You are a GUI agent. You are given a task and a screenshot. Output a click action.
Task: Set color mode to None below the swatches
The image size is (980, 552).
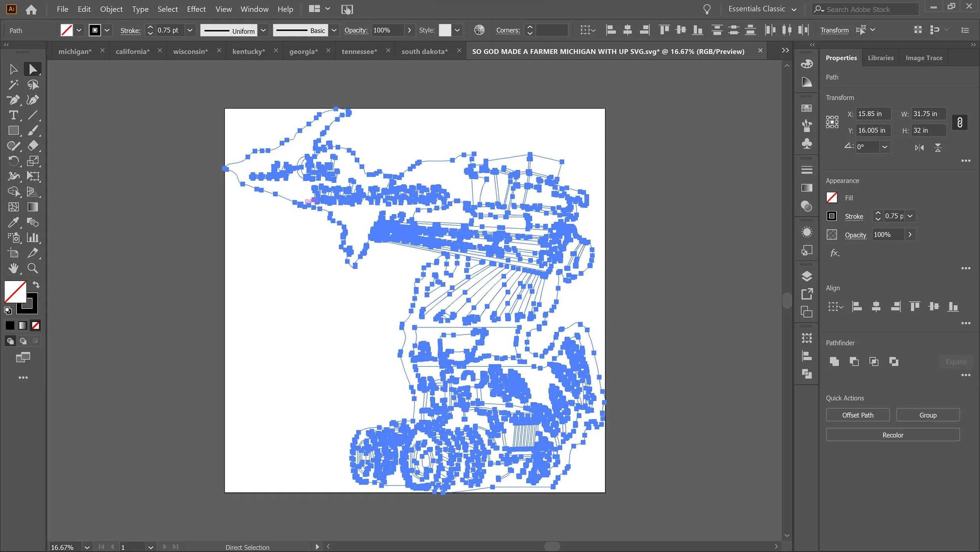36,325
